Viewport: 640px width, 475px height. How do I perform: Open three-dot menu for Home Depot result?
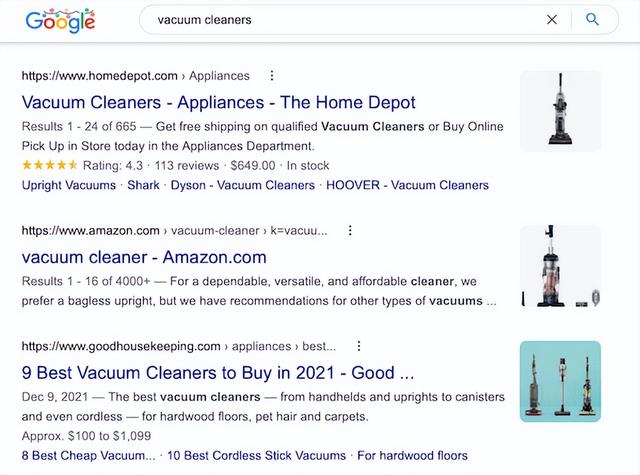(x=272, y=75)
